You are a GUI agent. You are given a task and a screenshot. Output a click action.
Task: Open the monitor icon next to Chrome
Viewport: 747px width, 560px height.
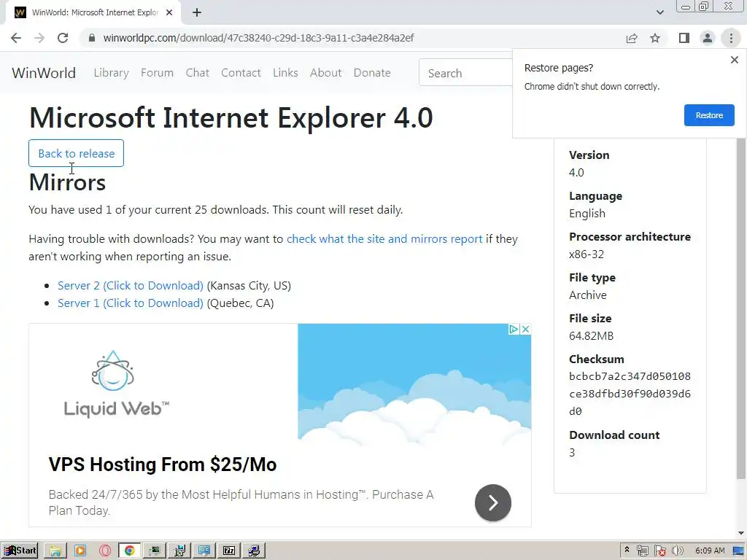(155, 551)
